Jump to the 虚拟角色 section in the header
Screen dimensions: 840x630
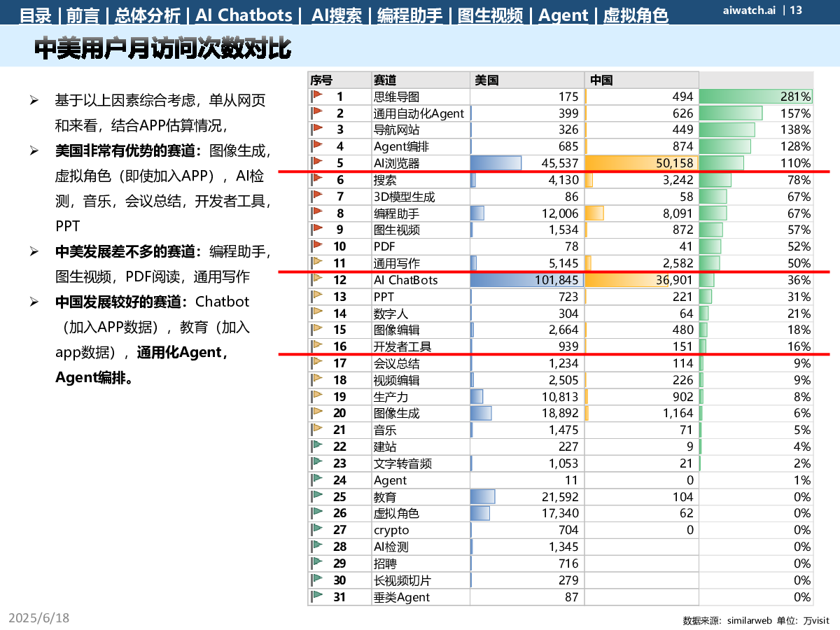(636, 15)
